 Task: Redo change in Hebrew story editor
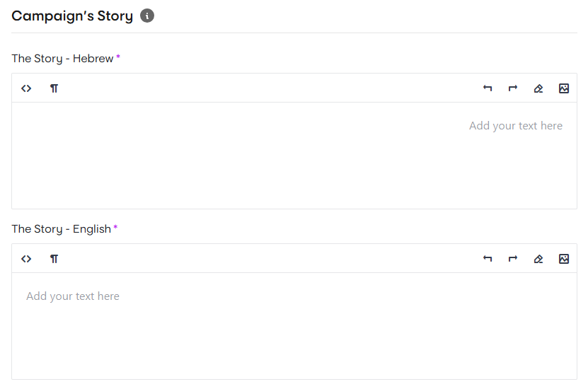click(513, 88)
